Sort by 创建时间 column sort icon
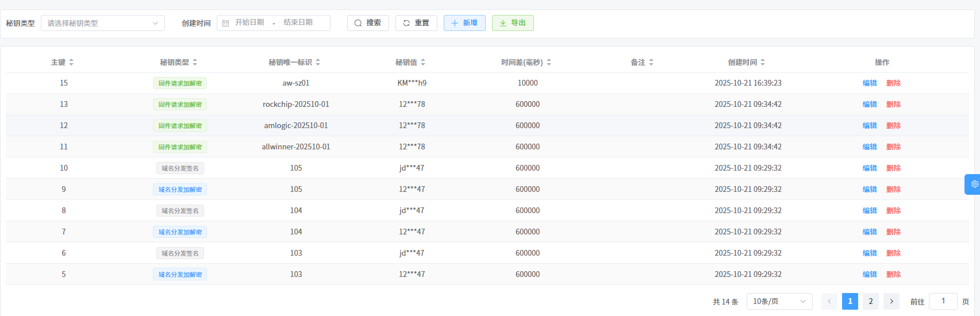The width and height of the screenshot is (980, 316). click(763, 62)
